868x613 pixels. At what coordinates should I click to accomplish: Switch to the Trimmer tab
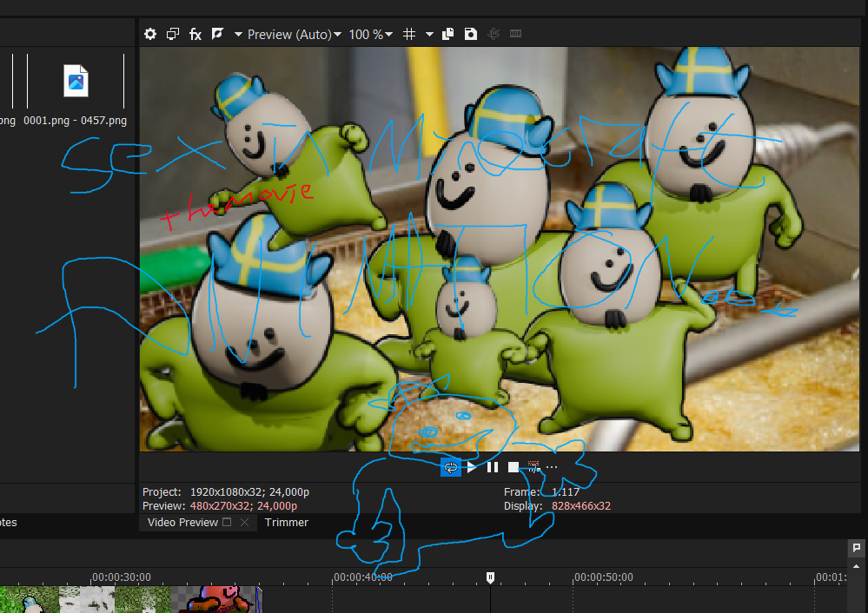tap(286, 523)
